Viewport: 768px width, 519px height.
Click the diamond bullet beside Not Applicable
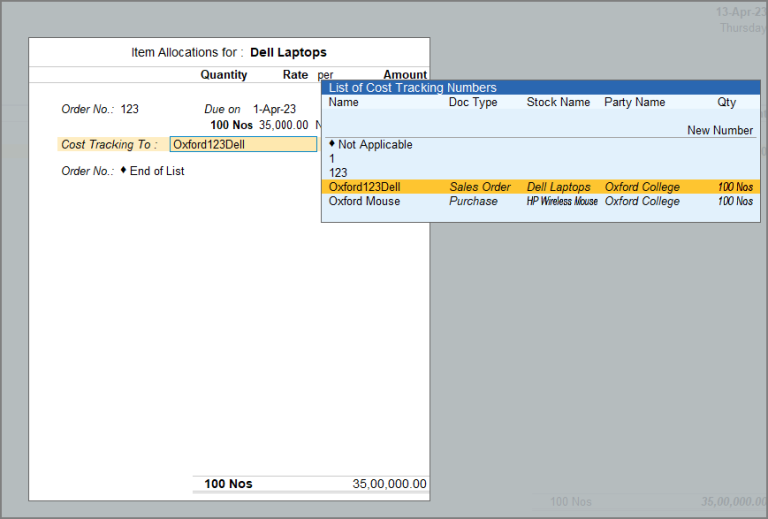pos(332,144)
